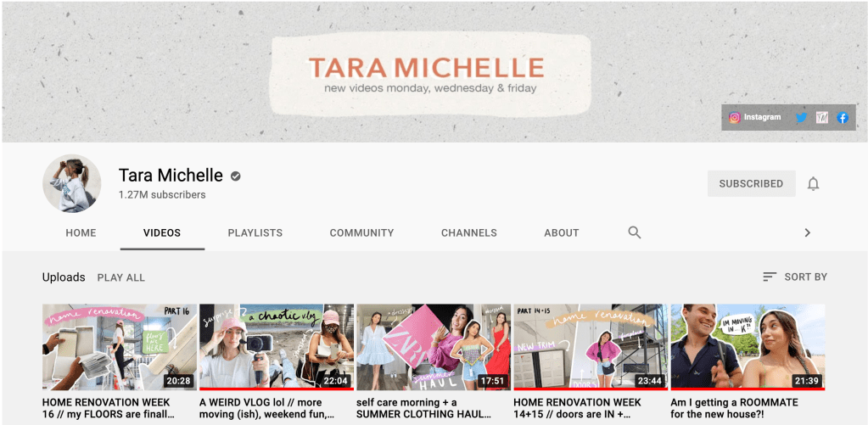Open the Facebook icon link
The width and height of the screenshot is (868, 425).
tap(843, 118)
